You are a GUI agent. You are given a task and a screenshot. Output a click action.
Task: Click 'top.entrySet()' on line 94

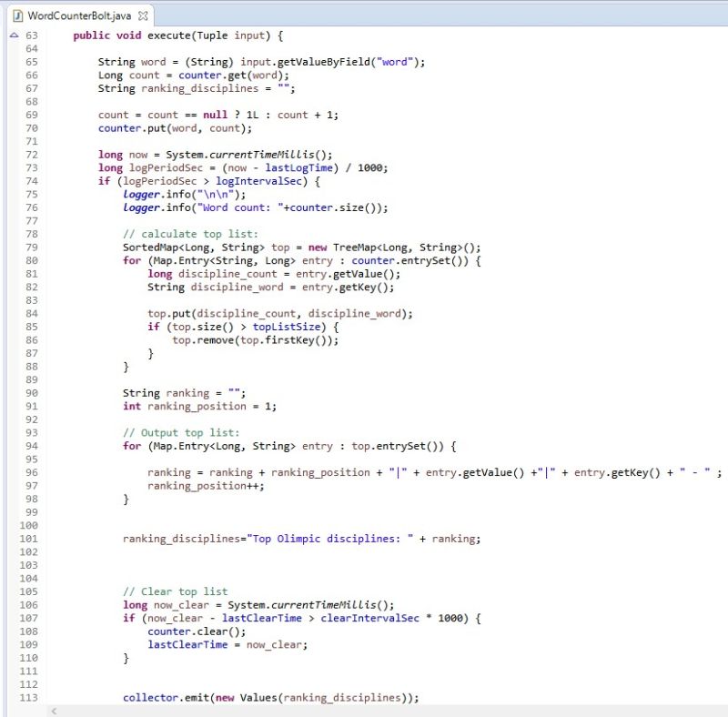point(398,446)
